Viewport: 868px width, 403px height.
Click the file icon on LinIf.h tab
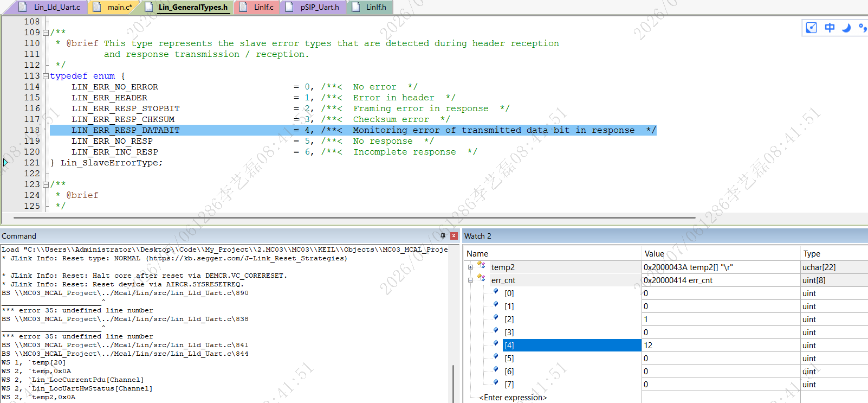click(355, 7)
